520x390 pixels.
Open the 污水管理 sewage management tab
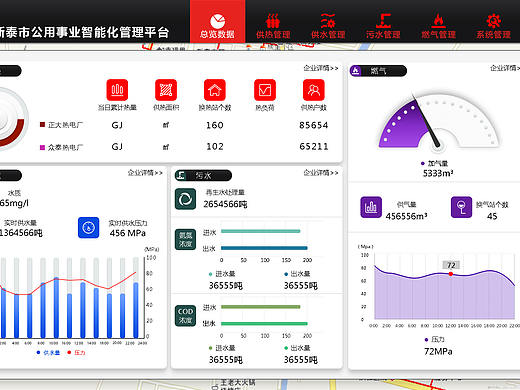point(383,25)
